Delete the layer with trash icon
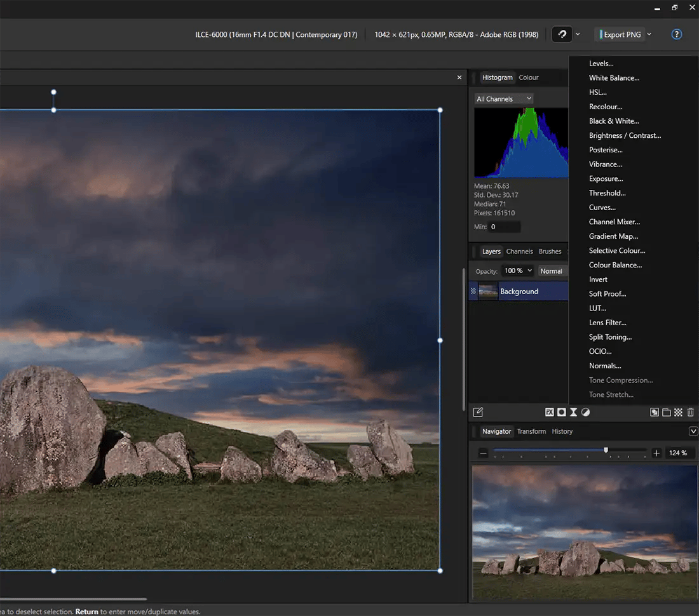 (690, 412)
